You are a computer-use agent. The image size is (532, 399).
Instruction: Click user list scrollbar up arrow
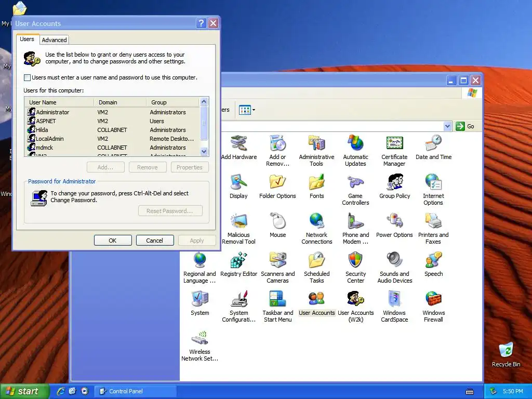204,101
